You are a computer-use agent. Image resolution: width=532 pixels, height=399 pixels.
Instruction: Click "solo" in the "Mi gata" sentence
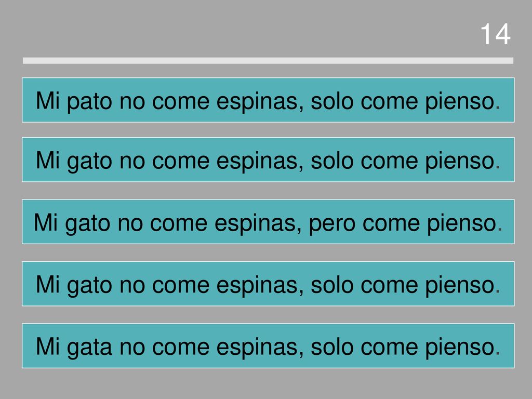coord(332,347)
